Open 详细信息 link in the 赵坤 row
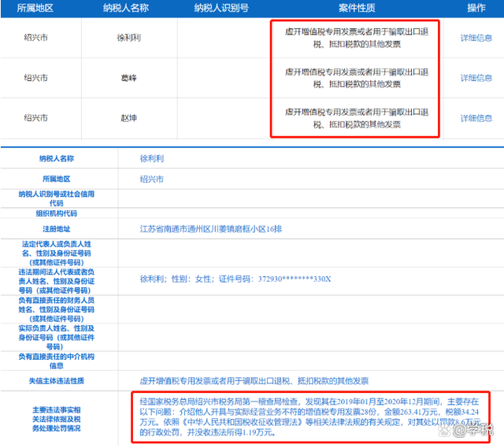 (476, 117)
